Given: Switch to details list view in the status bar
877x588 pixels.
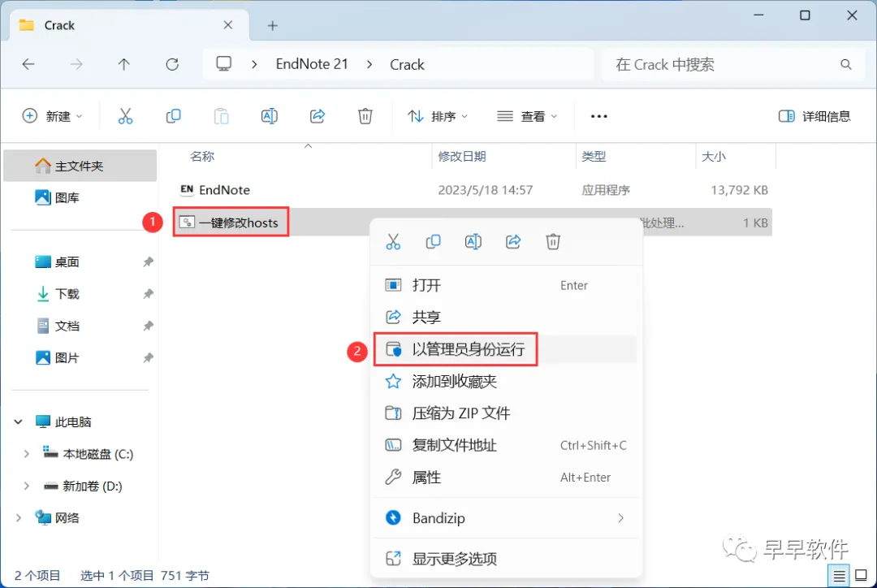Looking at the screenshot, I should 839,575.
